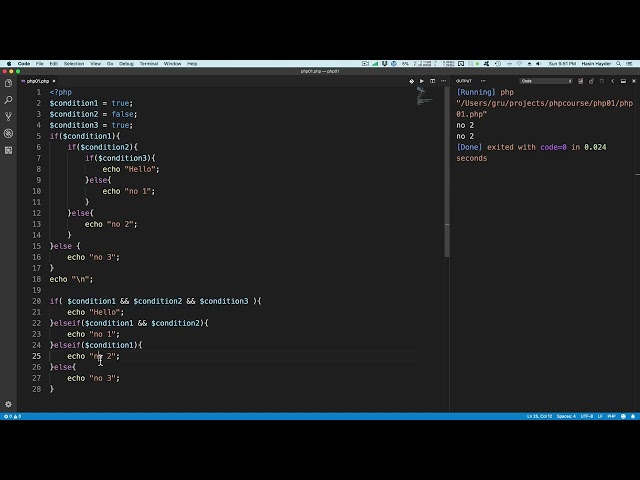The width and height of the screenshot is (640, 480).
Task: Click the editor minimap preview
Action: pyautogui.click(x=424, y=96)
